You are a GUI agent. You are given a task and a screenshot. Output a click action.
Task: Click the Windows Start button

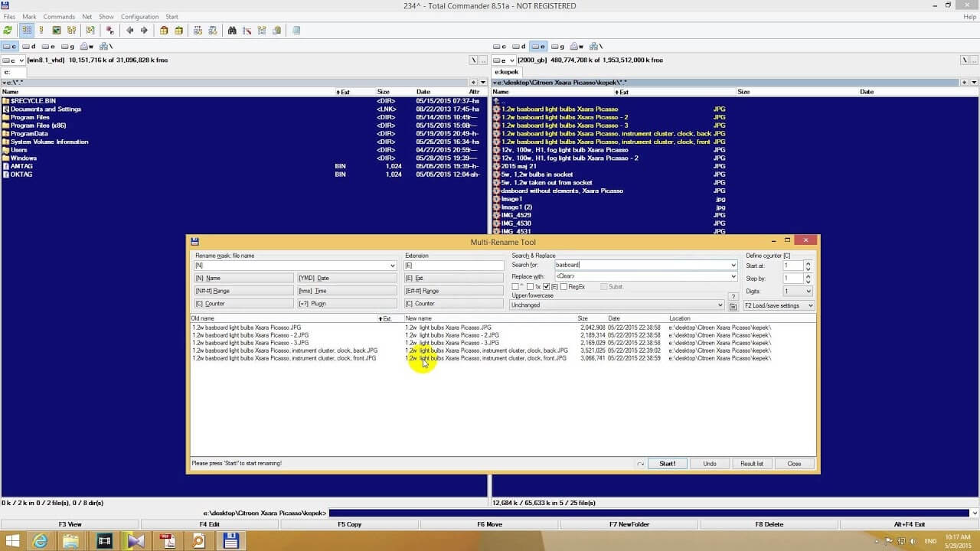pyautogui.click(x=12, y=541)
